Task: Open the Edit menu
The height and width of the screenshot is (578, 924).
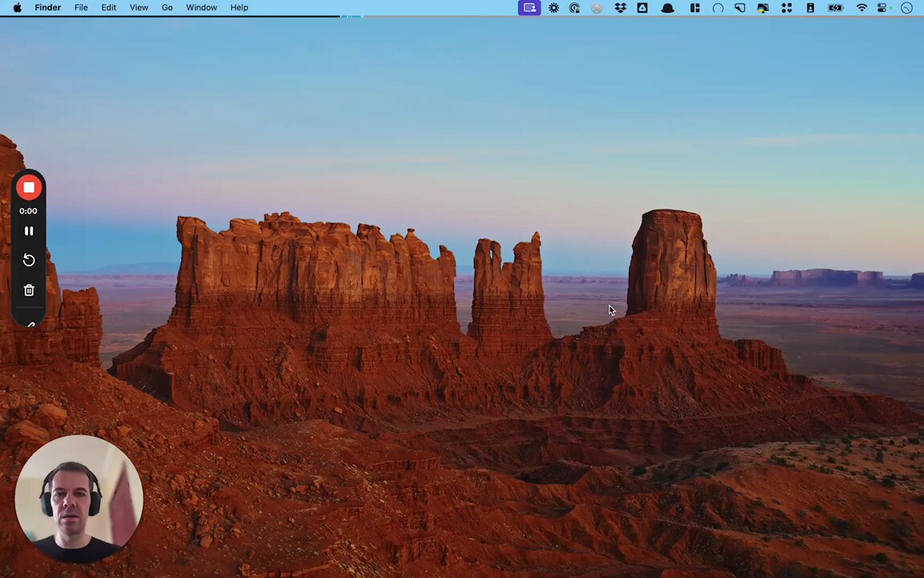Action: tap(108, 8)
